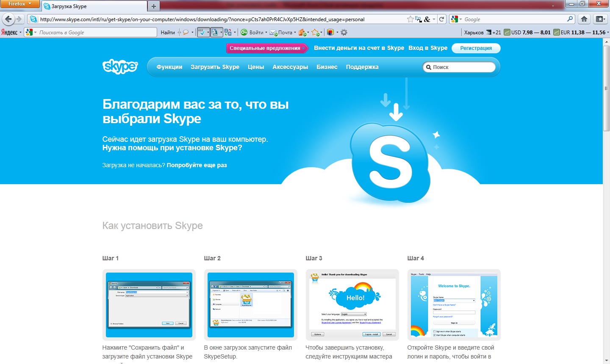610x364 pixels.
Task: Open the Firefox home page icon
Action: (584, 19)
